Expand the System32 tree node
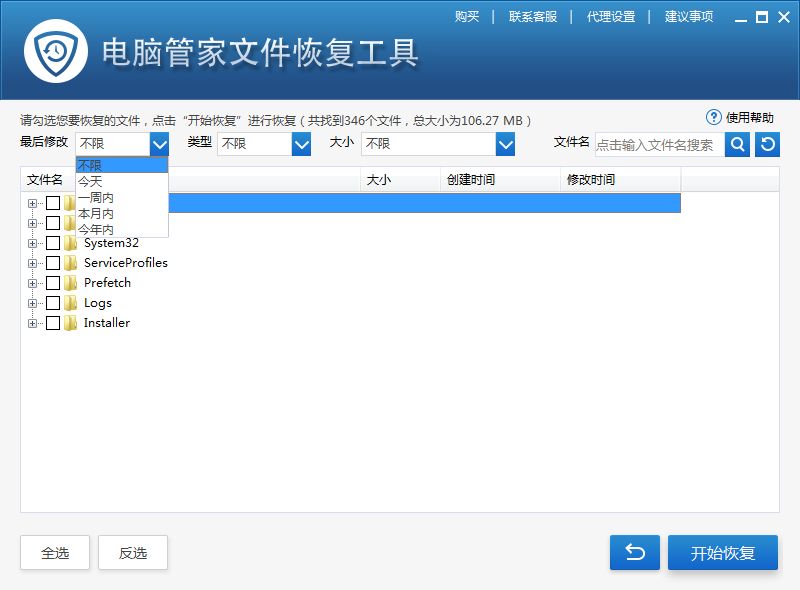This screenshot has width=800, height=590. coord(32,243)
